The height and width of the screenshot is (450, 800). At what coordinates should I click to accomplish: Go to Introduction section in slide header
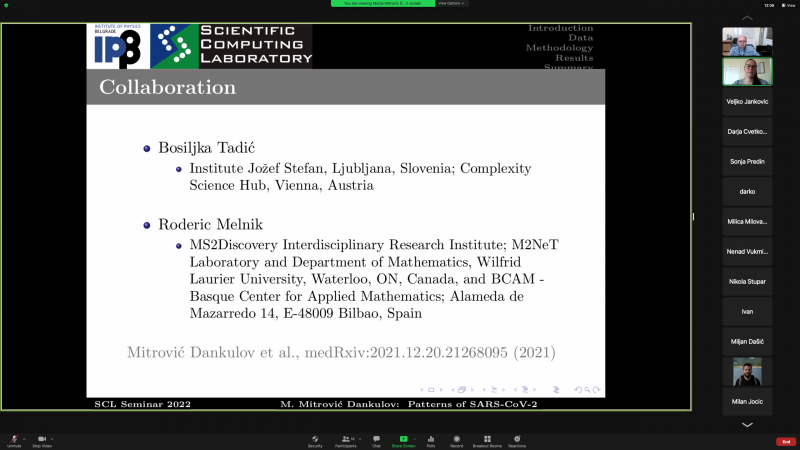tap(560, 28)
